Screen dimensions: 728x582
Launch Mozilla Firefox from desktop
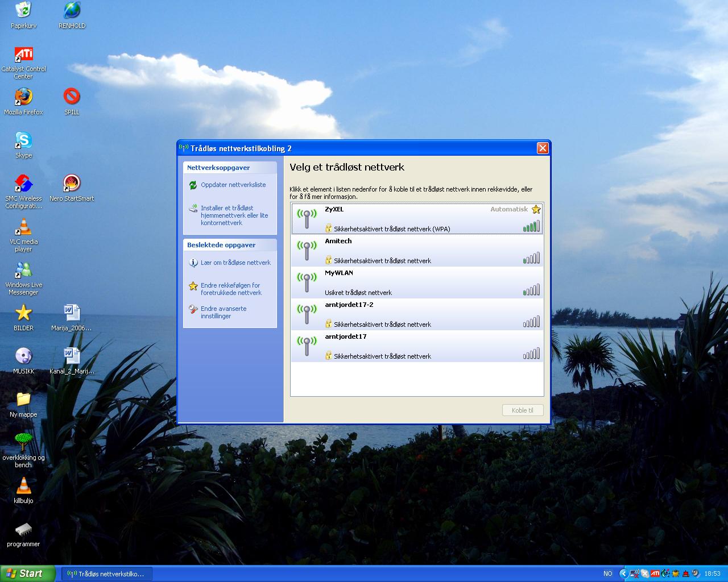click(23, 102)
